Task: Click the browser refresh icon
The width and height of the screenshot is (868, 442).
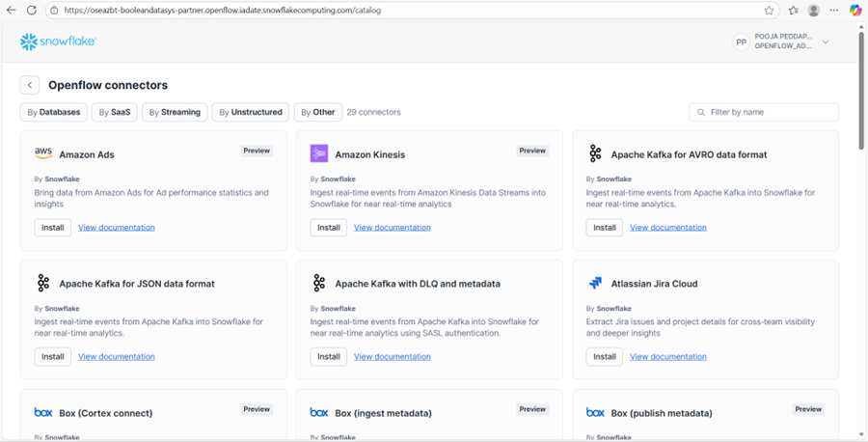Action: click(32, 11)
